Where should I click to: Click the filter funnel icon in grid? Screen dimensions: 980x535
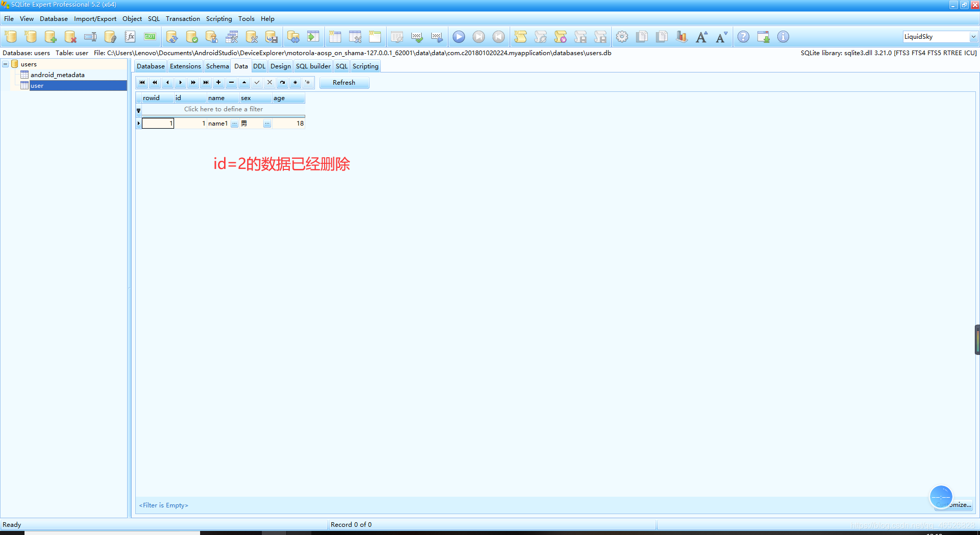click(138, 110)
